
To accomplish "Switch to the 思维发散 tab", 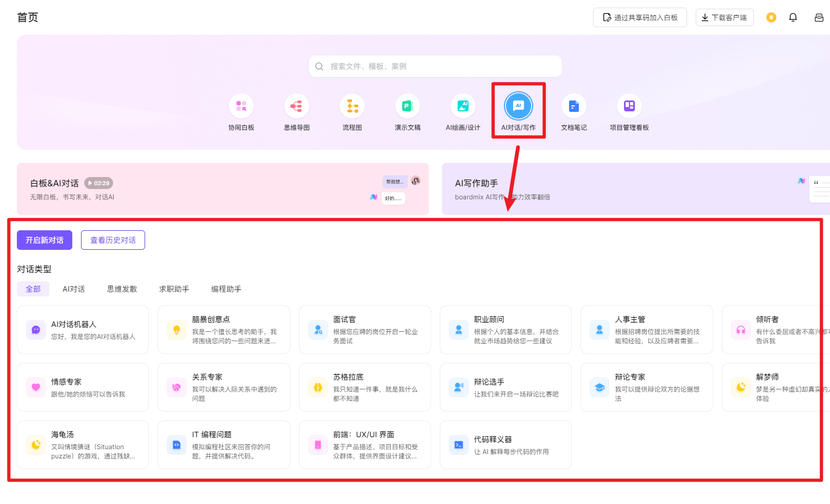I will [122, 289].
